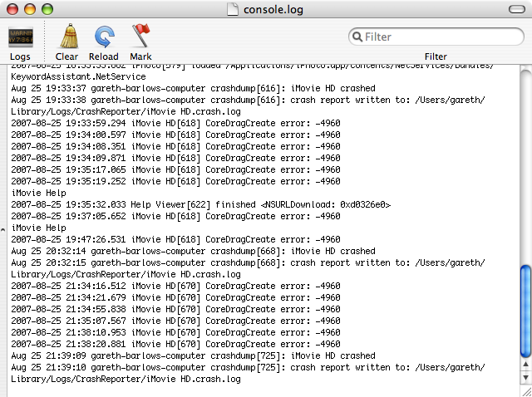532x397 pixels.
Task: Select 'crashdump[725]: iMovie HD crashed' line
Action: point(193,355)
